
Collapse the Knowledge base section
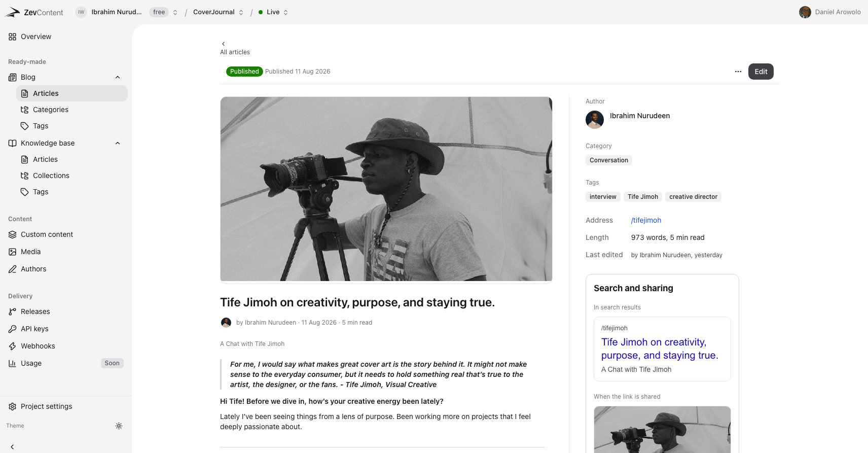[x=118, y=143]
